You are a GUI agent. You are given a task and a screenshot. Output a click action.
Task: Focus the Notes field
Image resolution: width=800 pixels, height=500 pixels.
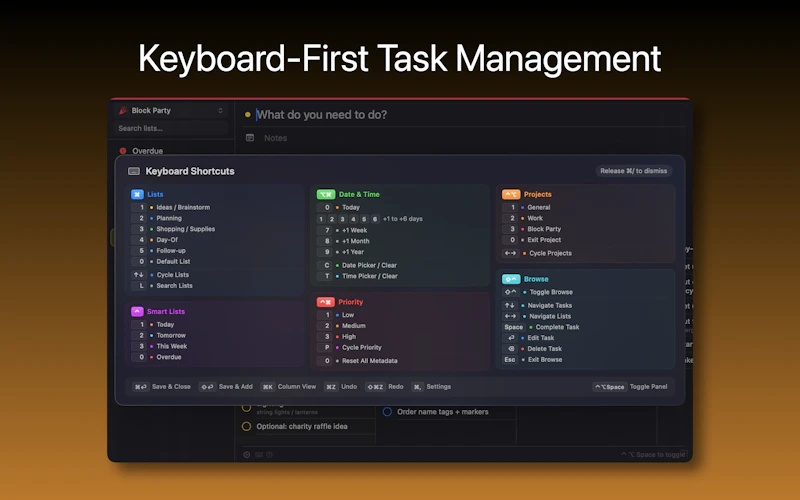pyautogui.click(x=276, y=138)
